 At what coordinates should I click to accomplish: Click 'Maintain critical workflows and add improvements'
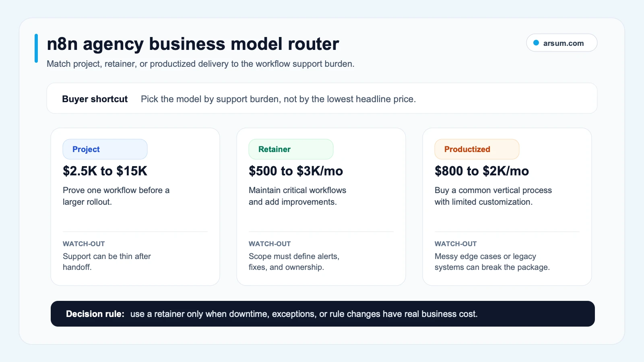pos(297,196)
